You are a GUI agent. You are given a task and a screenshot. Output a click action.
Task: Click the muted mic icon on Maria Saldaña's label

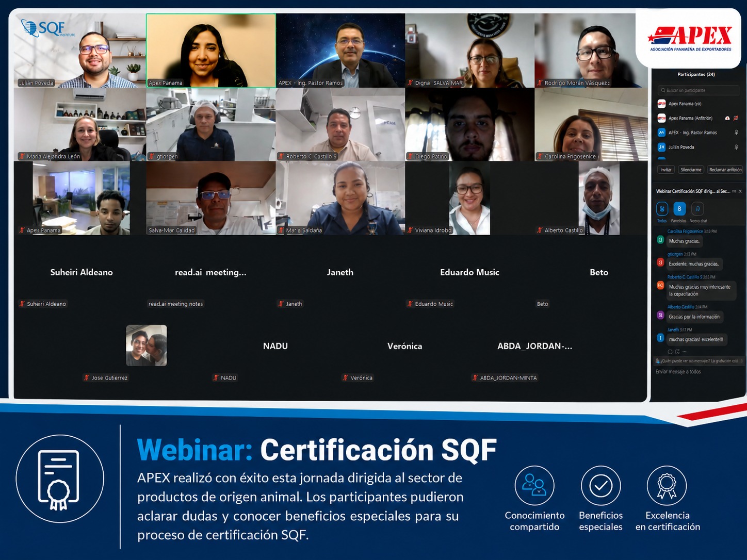coord(282,230)
